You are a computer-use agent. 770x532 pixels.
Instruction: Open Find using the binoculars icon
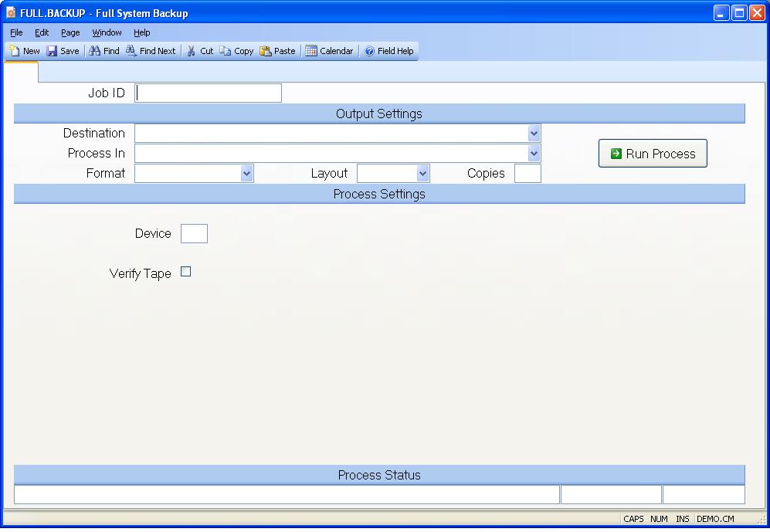tap(94, 51)
